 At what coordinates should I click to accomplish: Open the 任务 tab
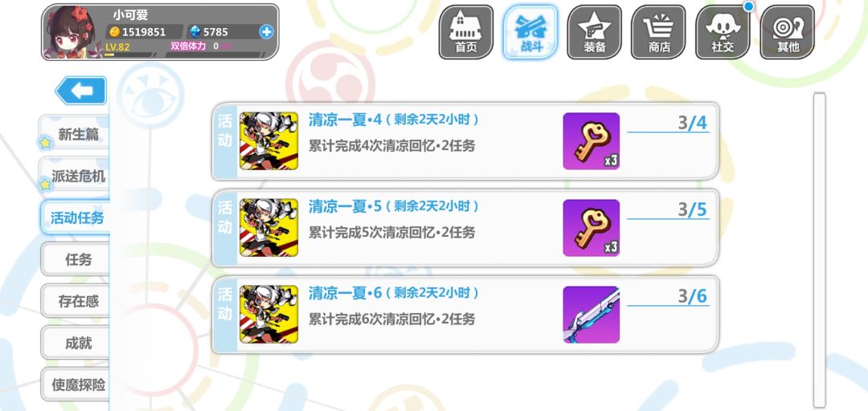pos(76,259)
